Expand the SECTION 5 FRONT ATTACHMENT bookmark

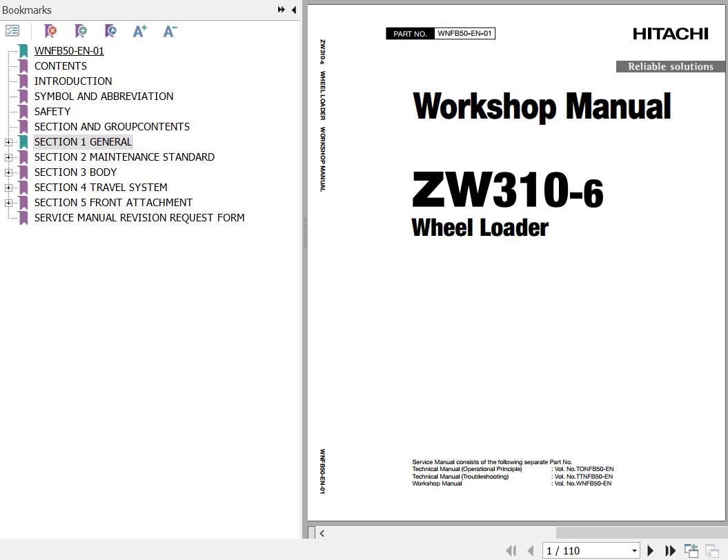coord(8,203)
